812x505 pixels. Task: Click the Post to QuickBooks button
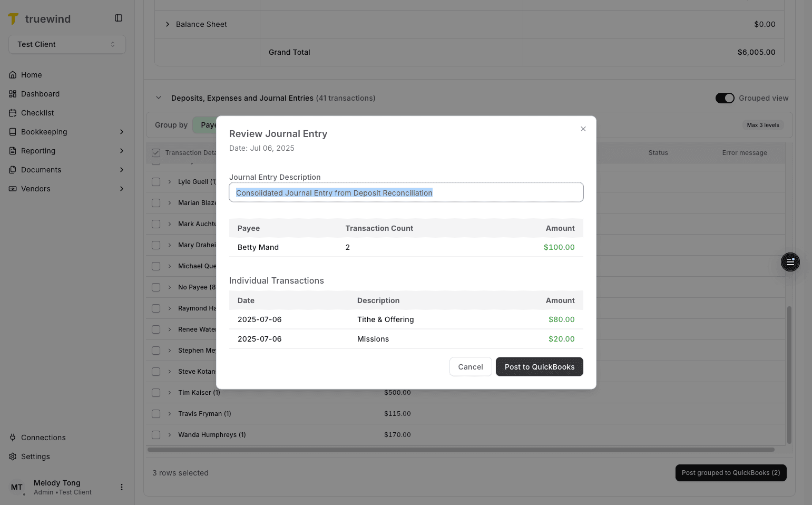[539, 366]
